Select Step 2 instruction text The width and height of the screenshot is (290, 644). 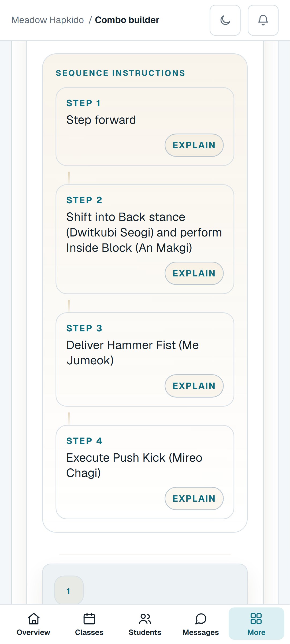click(x=144, y=232)
